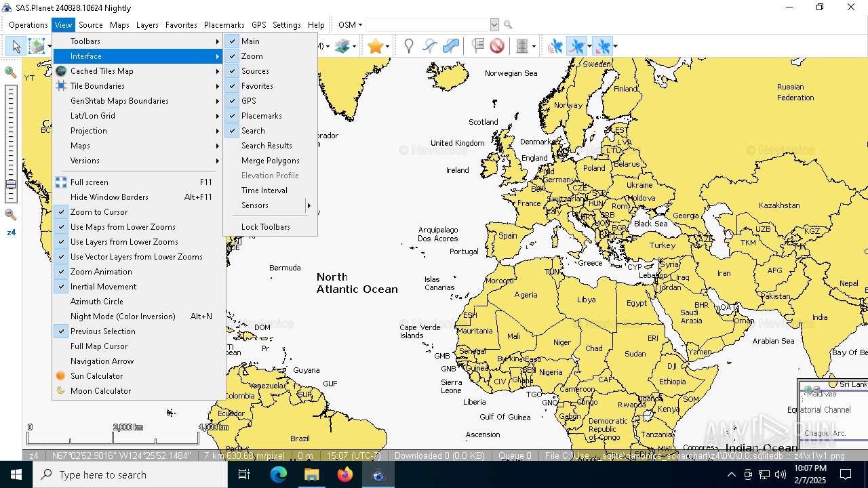Click the yellow star favorites icon
This screenshot has width=868, height=488.
click(375, 46)
